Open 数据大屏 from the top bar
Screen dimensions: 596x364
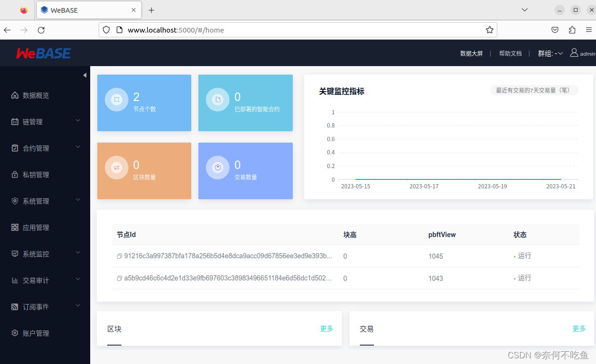(471, 53)
